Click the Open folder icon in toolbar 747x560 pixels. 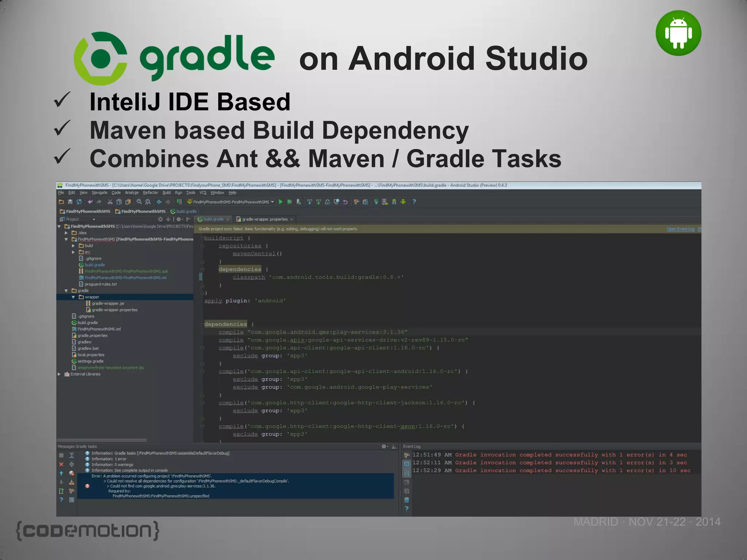coord(61,202)
